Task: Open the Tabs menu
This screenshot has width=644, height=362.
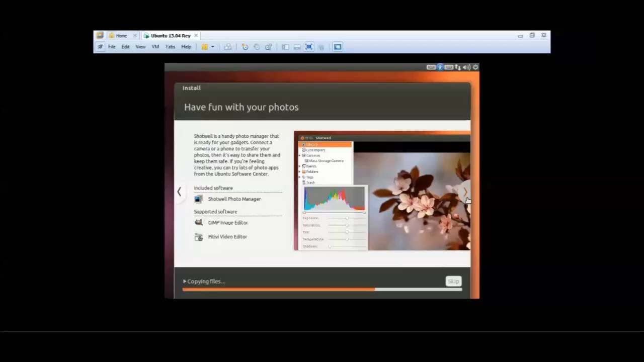Action: [x=170, y=47]
